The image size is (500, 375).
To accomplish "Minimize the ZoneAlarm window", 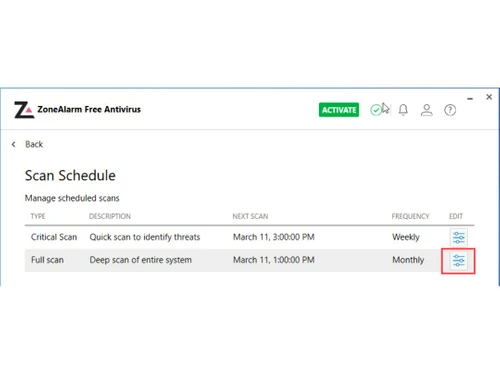I will point(470,99).
